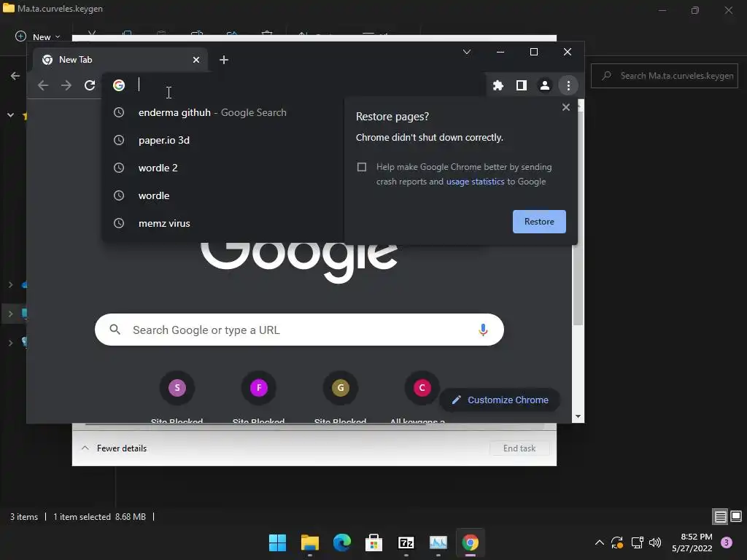Select 'paper.io 3d' suggestion

(222, 140)
